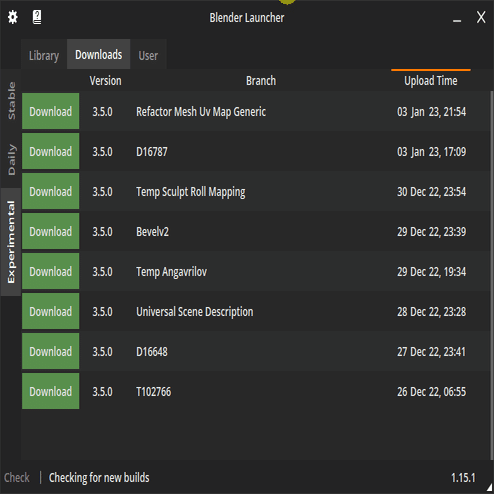Open the documentation help icon
Screen dimensions: 494x494
tap(37, 17)
